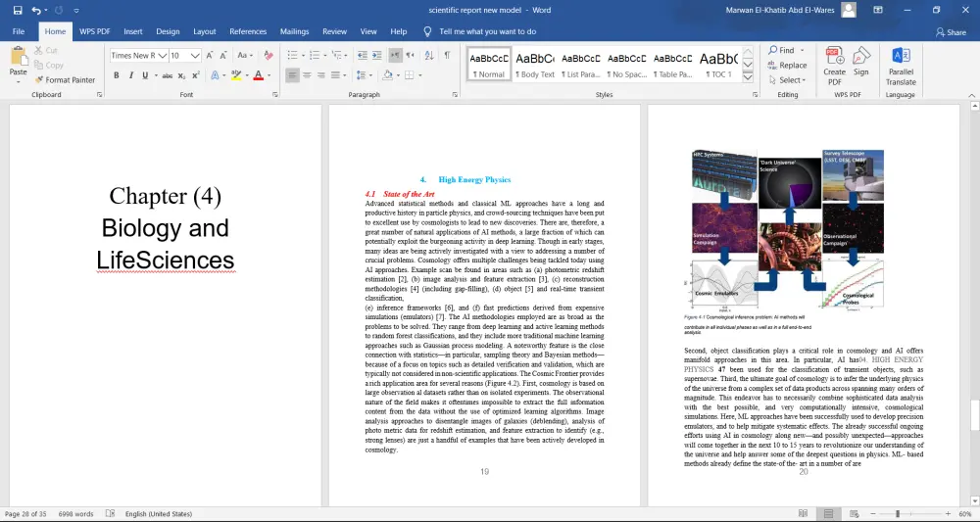Undo the last action
The height and width of the screenshot is (522, 980).
point(36,10)
